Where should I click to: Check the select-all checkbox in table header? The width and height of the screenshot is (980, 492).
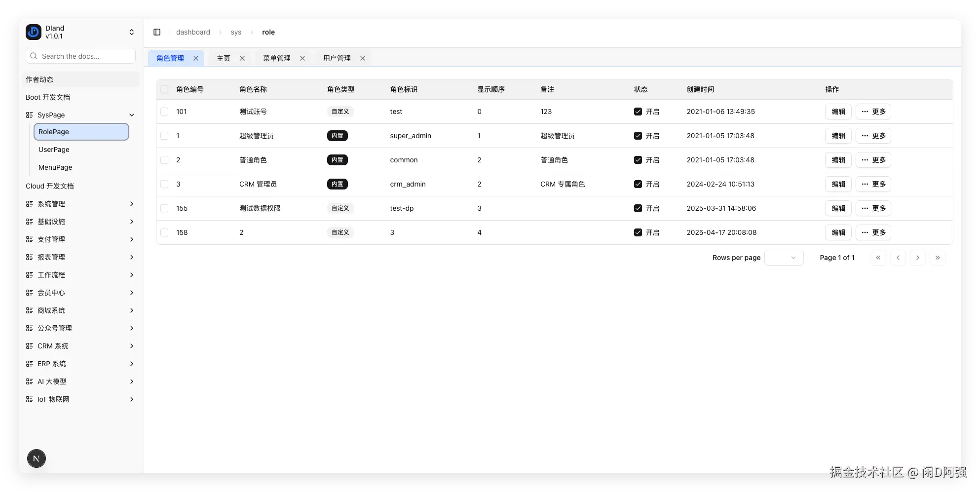pos(164,89)
